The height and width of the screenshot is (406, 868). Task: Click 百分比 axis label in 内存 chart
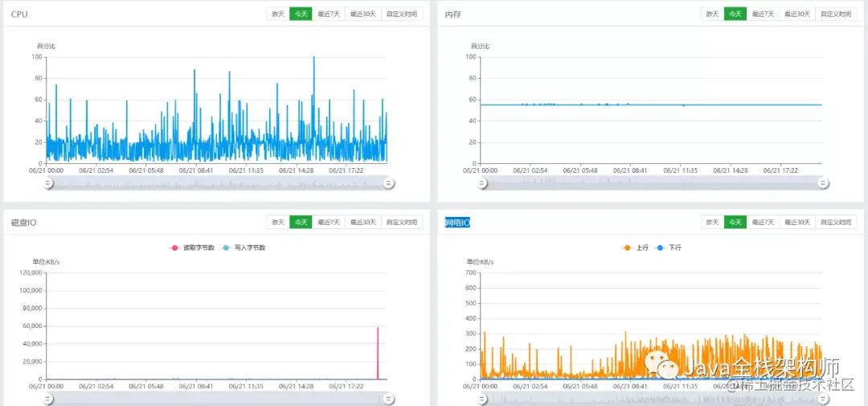tap(480, 45)
